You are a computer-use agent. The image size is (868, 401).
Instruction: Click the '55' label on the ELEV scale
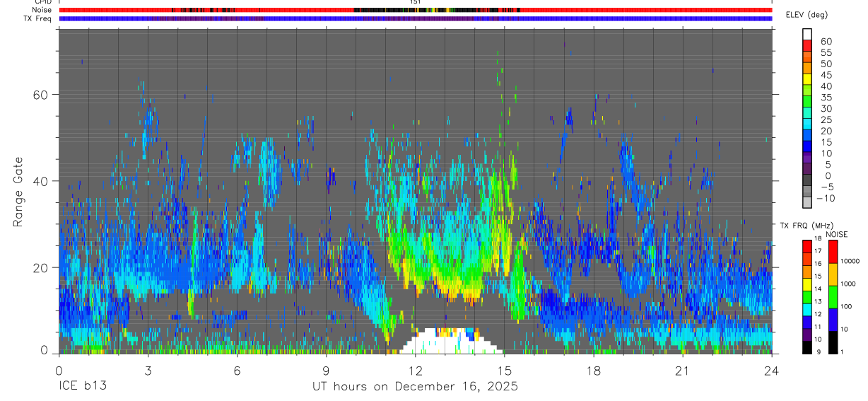pyautogui.click(x=826, y=52)
